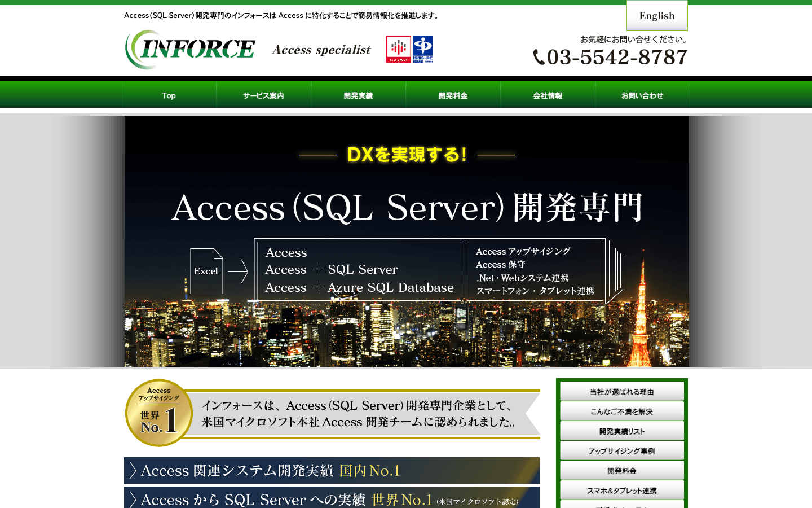Click the ISO 27001 certification badge
Screen dimensions: 812x508
398,49
